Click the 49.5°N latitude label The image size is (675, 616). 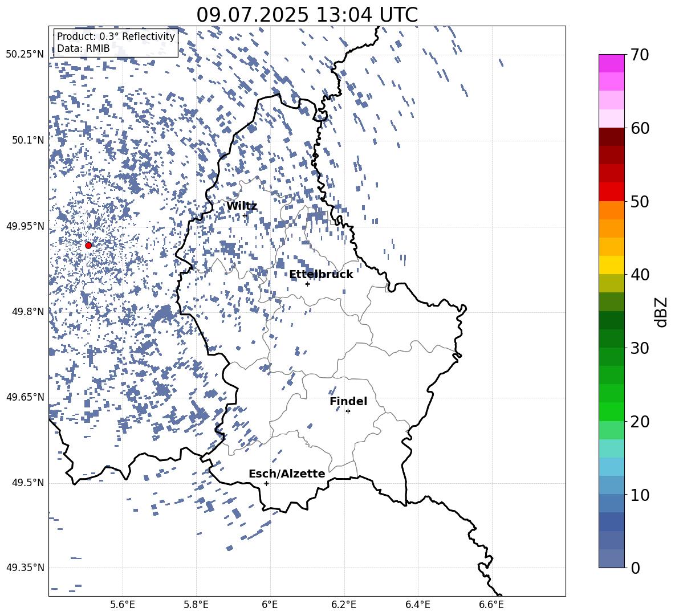coord(28,483)
